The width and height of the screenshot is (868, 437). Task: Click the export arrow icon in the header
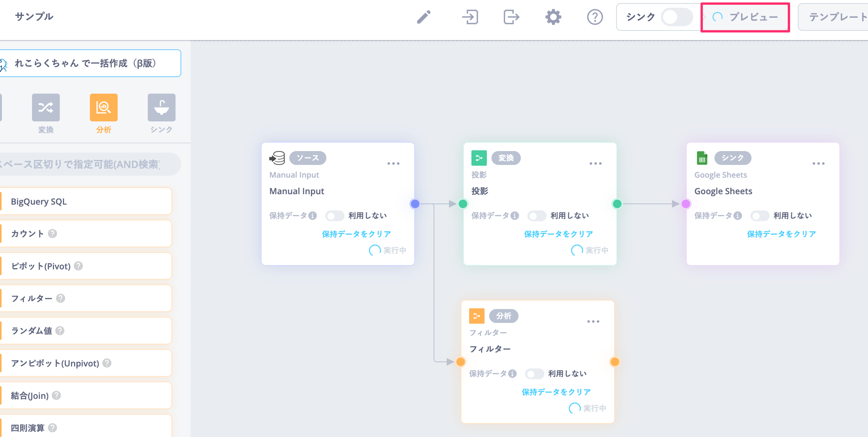[511, 17]
